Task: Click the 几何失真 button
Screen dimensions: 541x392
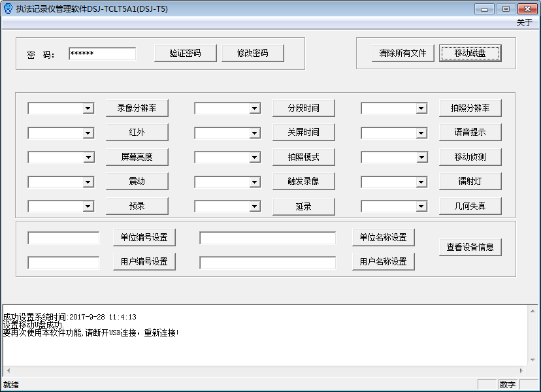Action: pyautogui.click(x=470, y=206)
